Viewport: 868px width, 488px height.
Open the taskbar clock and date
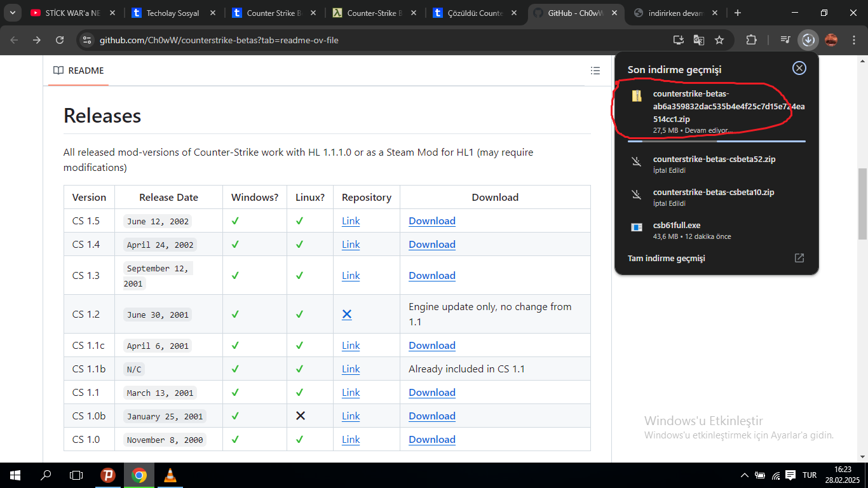843,475
